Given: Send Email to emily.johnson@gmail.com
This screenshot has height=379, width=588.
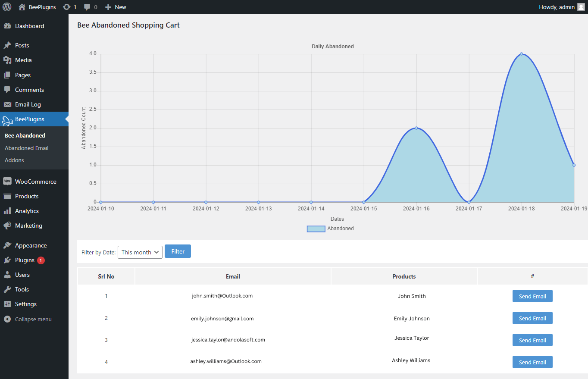Looking at the screenshot, I should coord(532,318).
